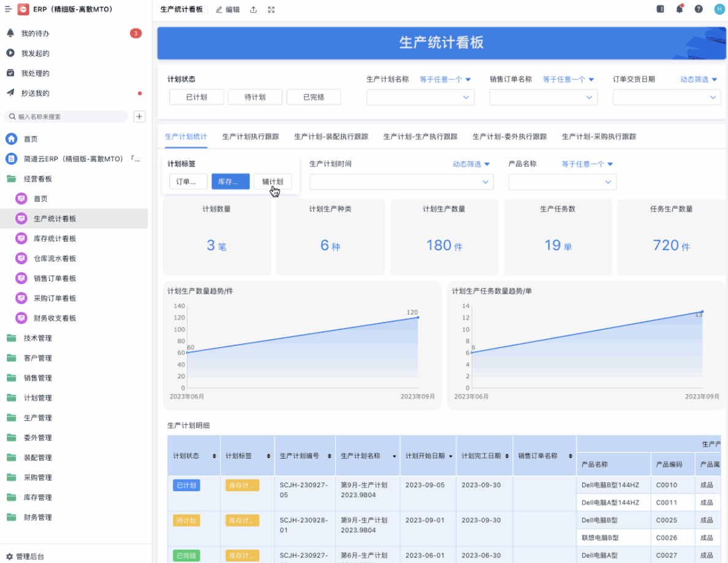This screenshot has width=728, height=563.
Task: Click the notification bell icon in header
Action: (x=679, y=9)
